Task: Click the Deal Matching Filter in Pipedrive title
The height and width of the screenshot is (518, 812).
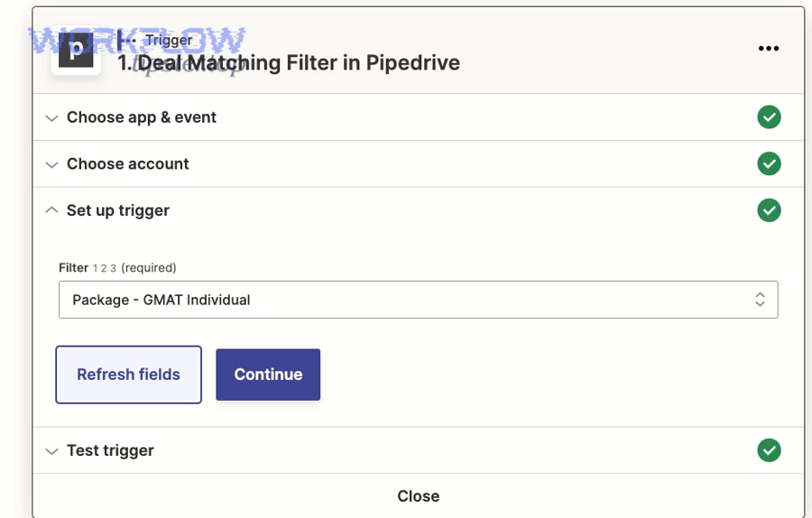Action: tap(289, 62)
